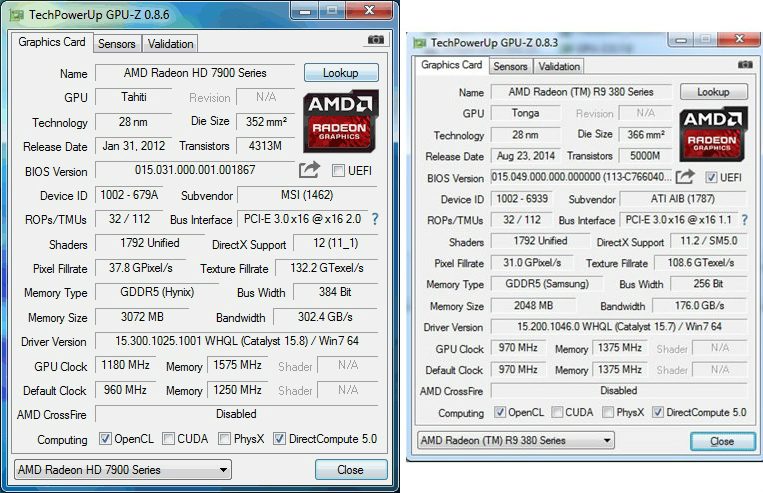Click Close button in GPU-Z 0.8.6 window

351,470
